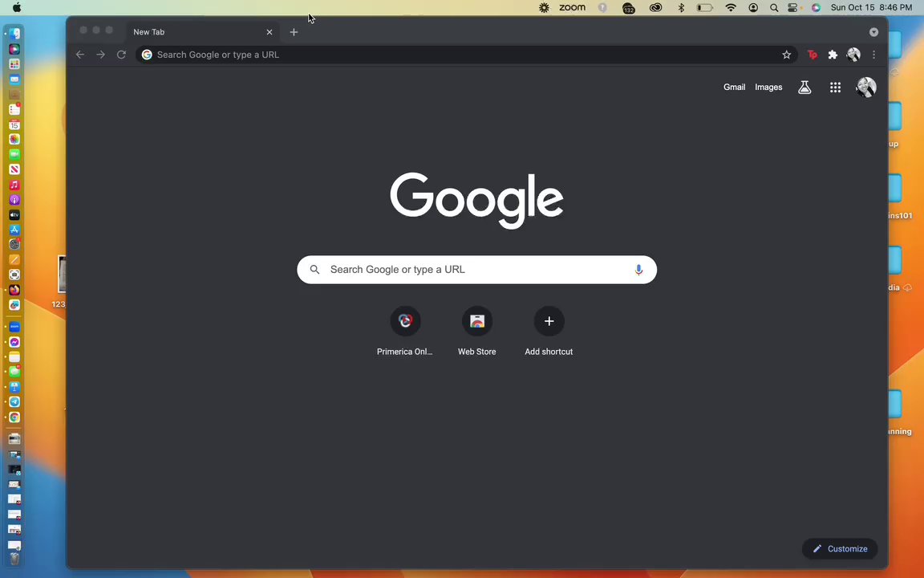Image resolution: width=924 pixels, height=578 pixels.
Task: Open Podcasts in the Dock
Action: [x=14, y=200]
